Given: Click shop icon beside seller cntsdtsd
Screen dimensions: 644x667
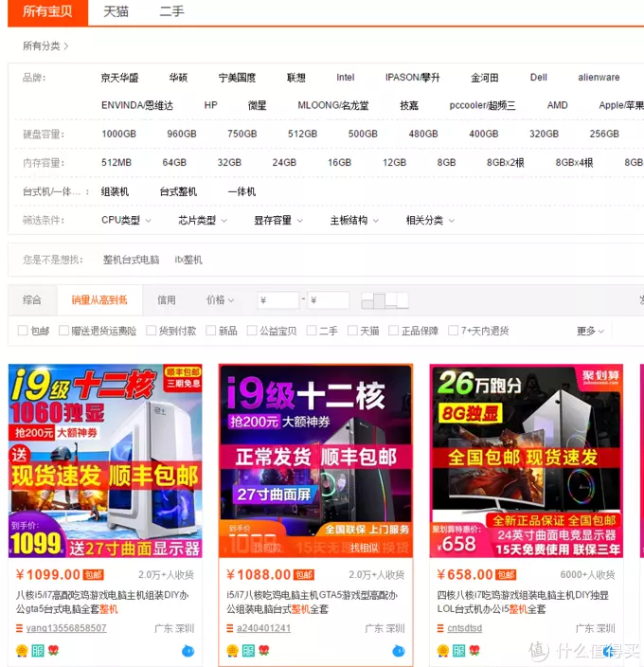Looking at the screenshot, I should click(440, 628).
